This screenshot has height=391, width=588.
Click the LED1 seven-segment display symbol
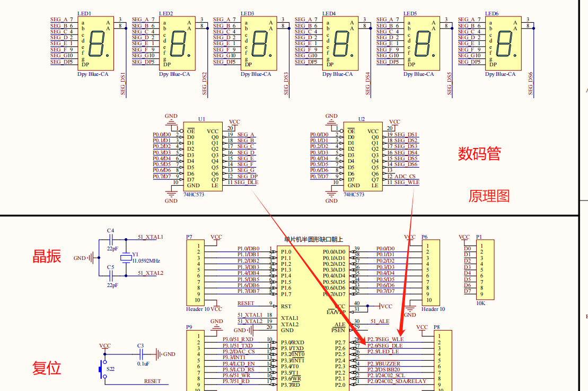(96, 43)
